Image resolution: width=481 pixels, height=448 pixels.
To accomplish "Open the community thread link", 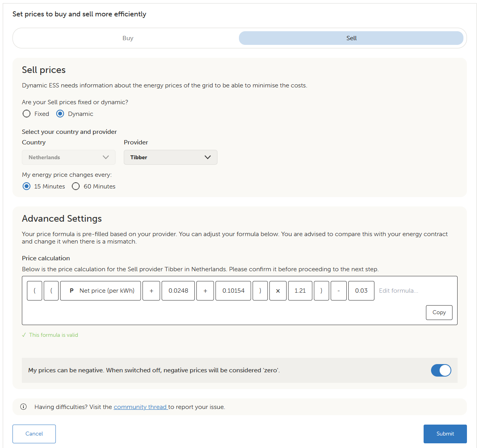I will (x=141, y=407).
